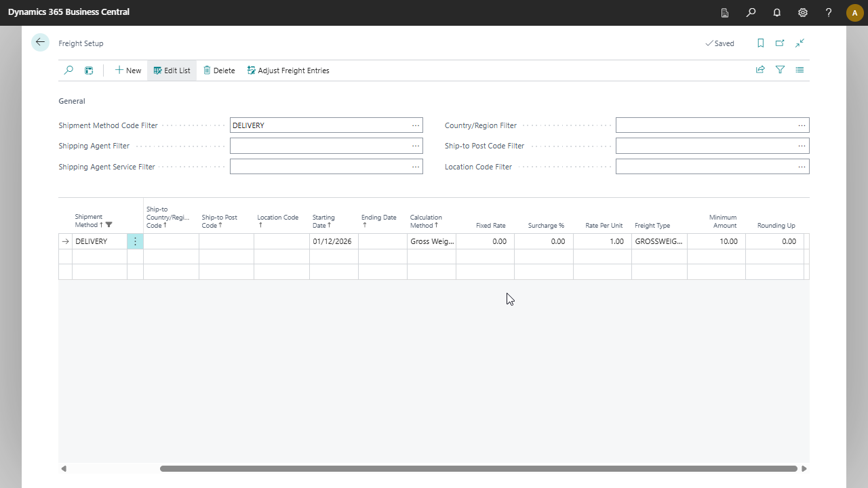Click the back arrow button
The width and height of the screenshot is (868, 488).
(40, 42)
